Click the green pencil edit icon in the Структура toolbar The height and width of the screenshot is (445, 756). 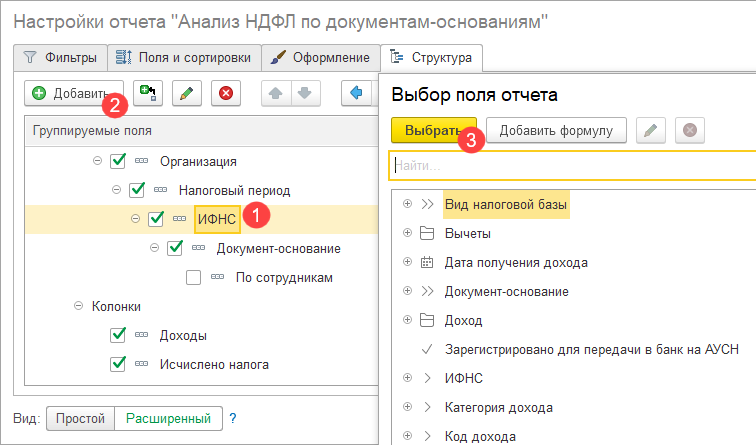[187, 93]
